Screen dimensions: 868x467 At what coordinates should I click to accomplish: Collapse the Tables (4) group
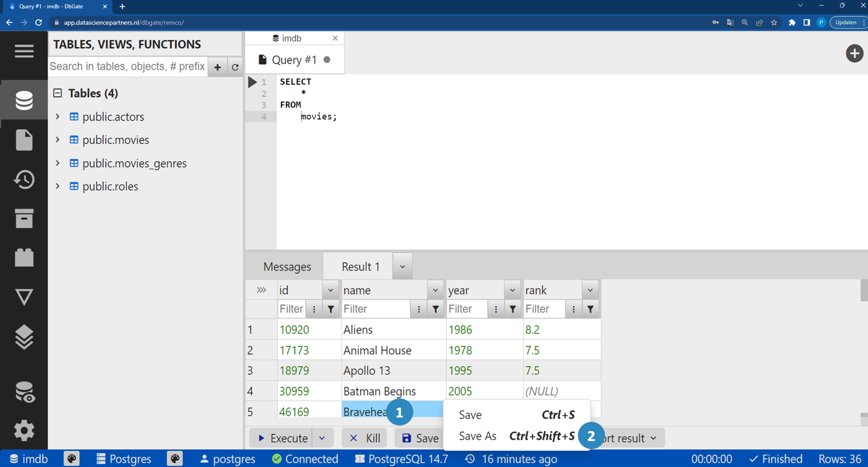point(58,93)
